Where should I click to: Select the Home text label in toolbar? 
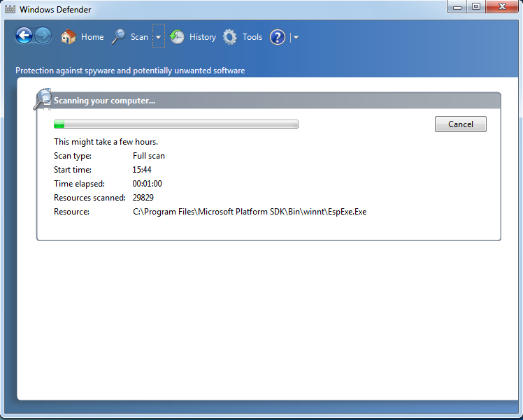[x=92, y=37]
